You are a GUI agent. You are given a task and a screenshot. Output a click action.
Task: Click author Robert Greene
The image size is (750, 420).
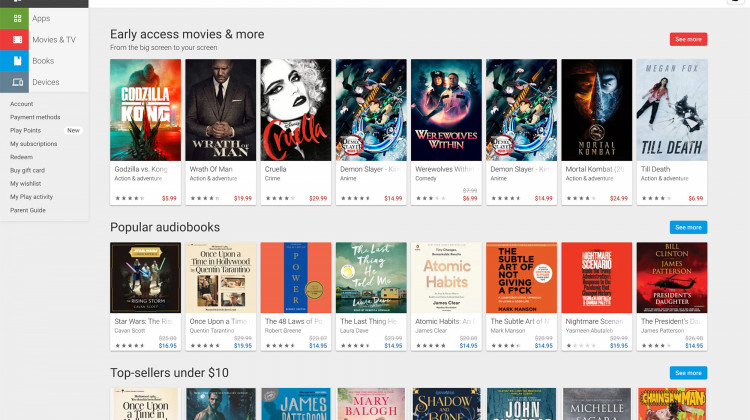283,331
